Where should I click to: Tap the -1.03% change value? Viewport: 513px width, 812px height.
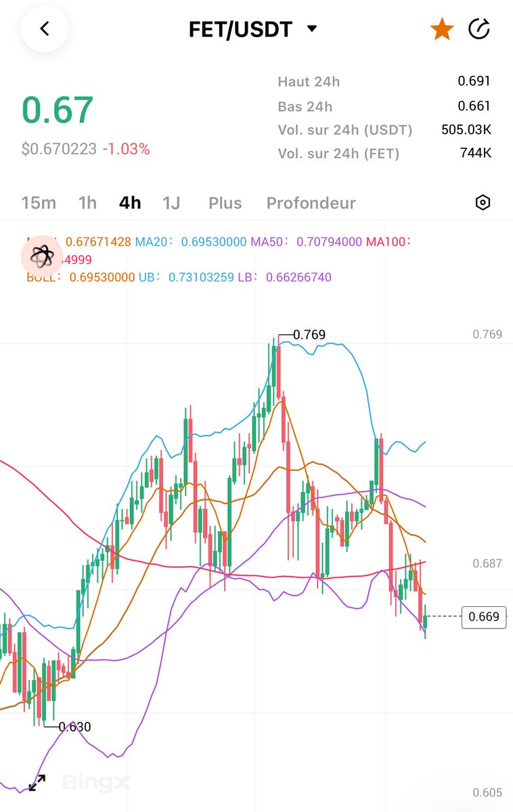[127, 149]
